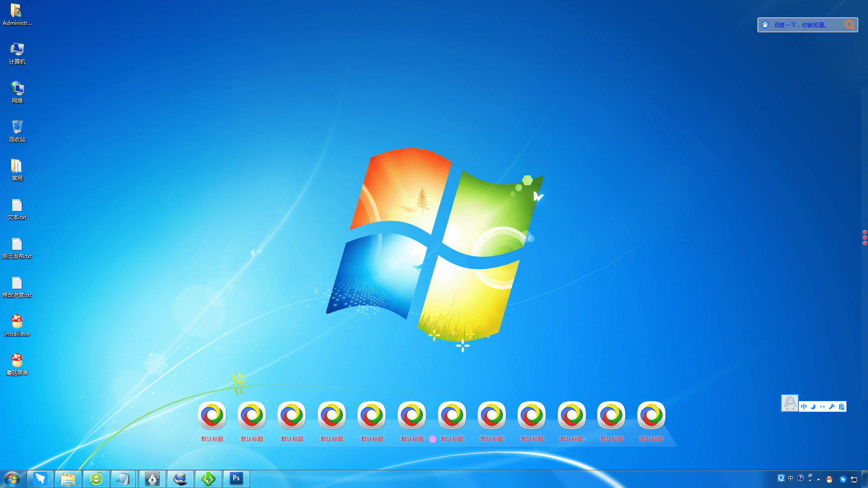Click the mushroom icon in system tray
The width and height of the screenshot is (868, 488).
(x=829, y=479)
